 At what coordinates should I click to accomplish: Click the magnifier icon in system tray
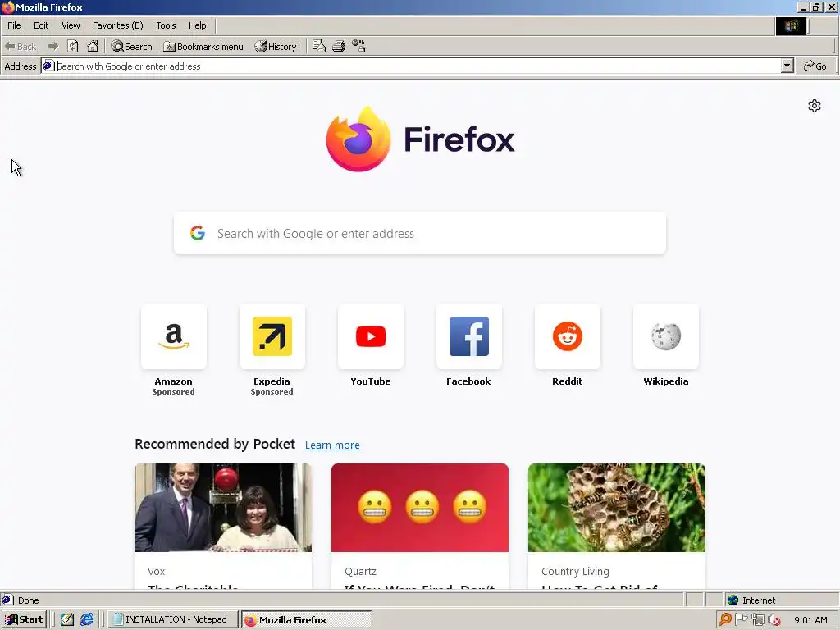coord(725,619)
